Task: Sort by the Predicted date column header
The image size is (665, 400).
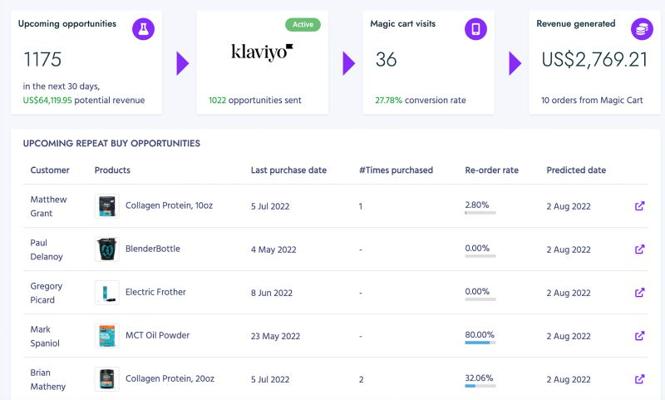Action: (576, 170)
